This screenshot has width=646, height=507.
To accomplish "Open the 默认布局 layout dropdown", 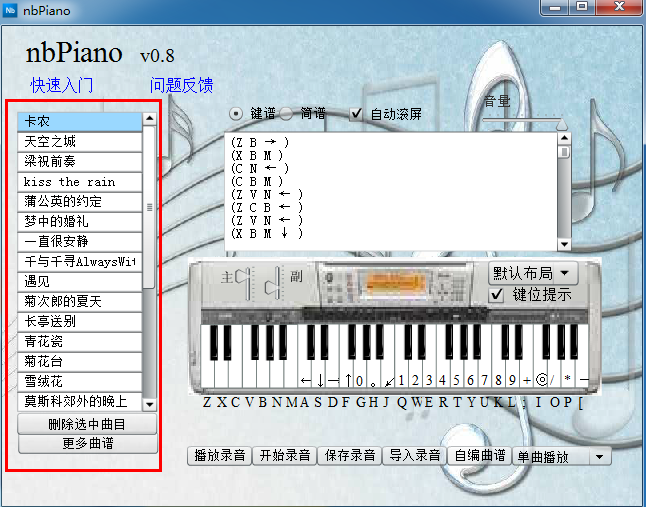I will point(533,273).
